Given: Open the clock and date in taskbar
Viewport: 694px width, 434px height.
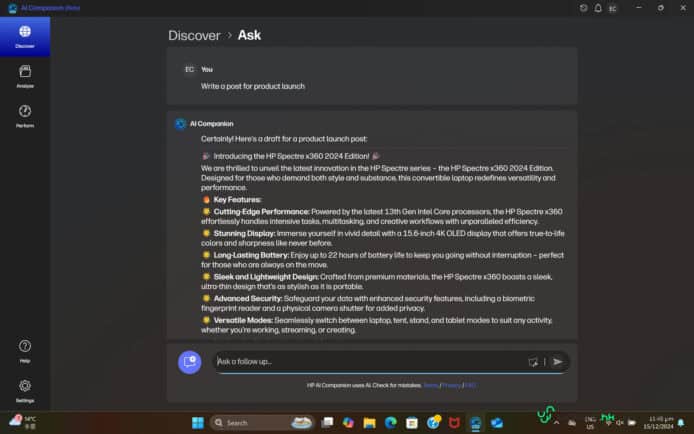Looking at the screenshot, I should click(658, 422).
